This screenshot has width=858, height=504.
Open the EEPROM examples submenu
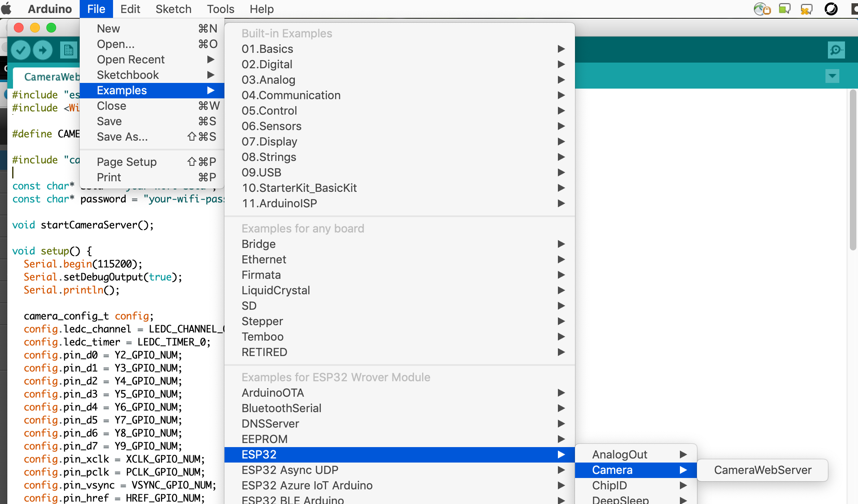point(400,439)
